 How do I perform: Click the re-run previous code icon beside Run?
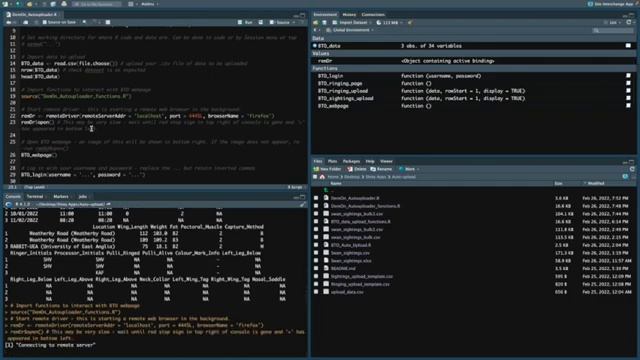point(260,22)
